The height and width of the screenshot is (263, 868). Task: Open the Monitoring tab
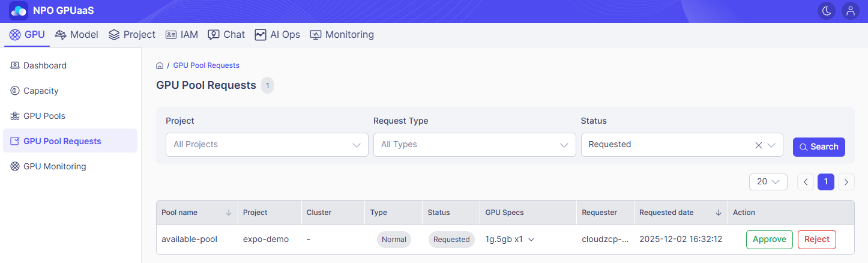(342, 35)
